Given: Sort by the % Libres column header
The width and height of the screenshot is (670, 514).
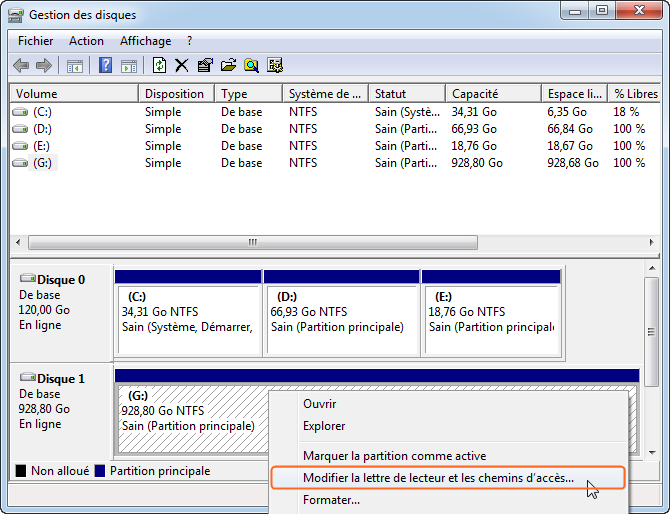Looking at the screenshot, I should [x=634, y=94].
